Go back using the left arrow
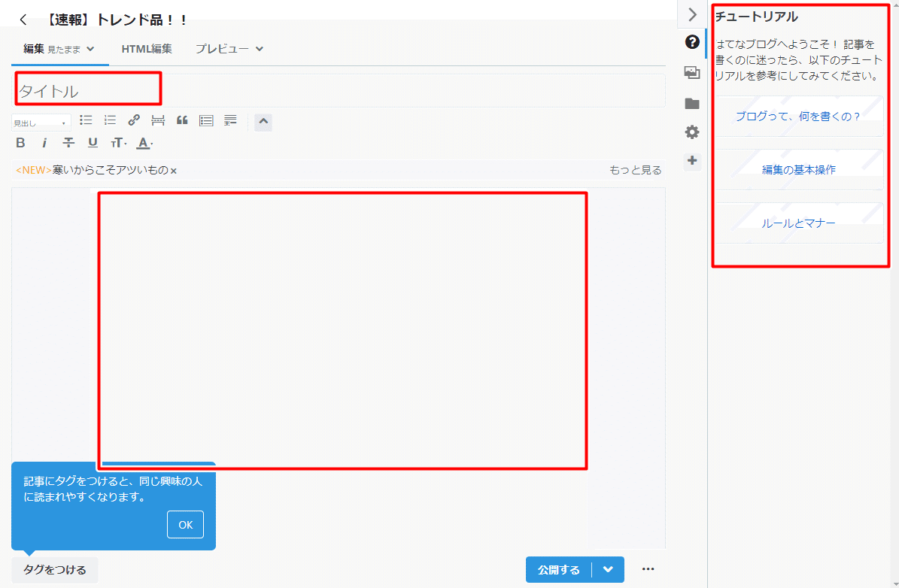 (23, 20)
